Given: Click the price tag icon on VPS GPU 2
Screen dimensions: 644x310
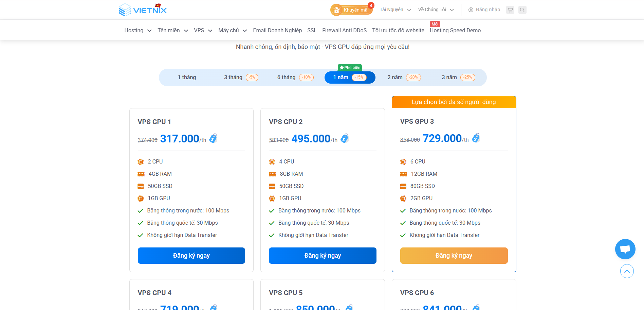Looking at the screenshot, I should (x=345, y=138).
